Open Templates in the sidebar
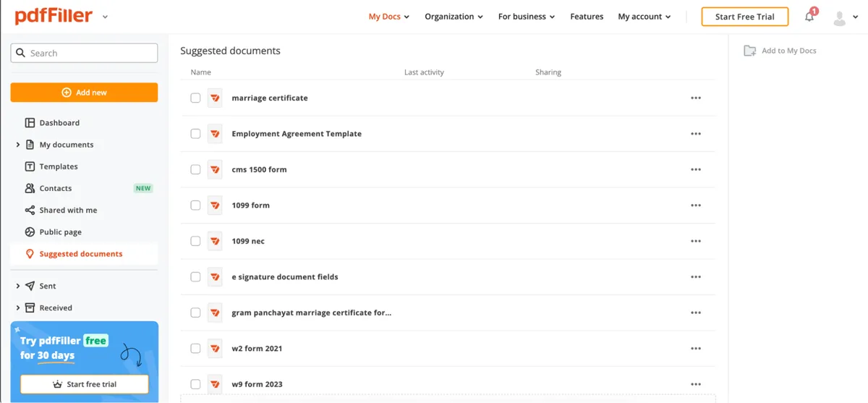The image size is (868, 403). [59, 166]
